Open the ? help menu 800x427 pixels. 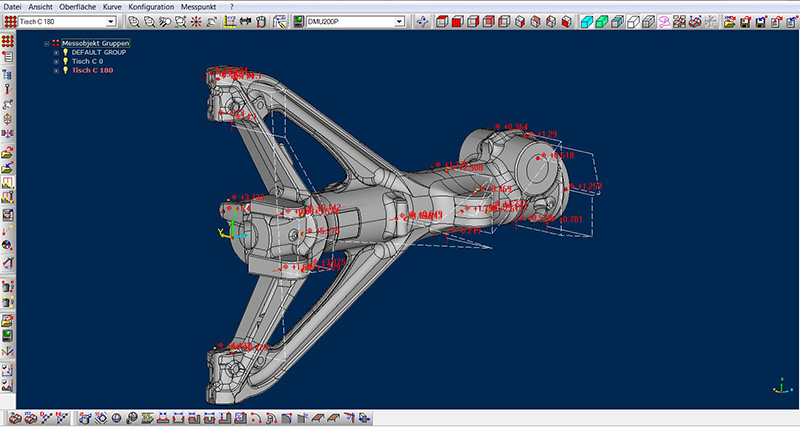coord(232,7)
